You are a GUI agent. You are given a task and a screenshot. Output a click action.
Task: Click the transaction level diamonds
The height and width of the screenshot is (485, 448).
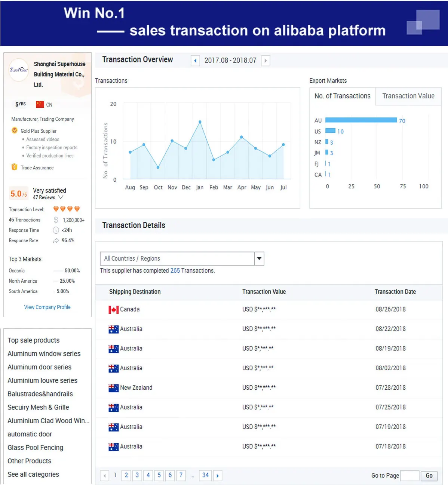tap(67, 209)
